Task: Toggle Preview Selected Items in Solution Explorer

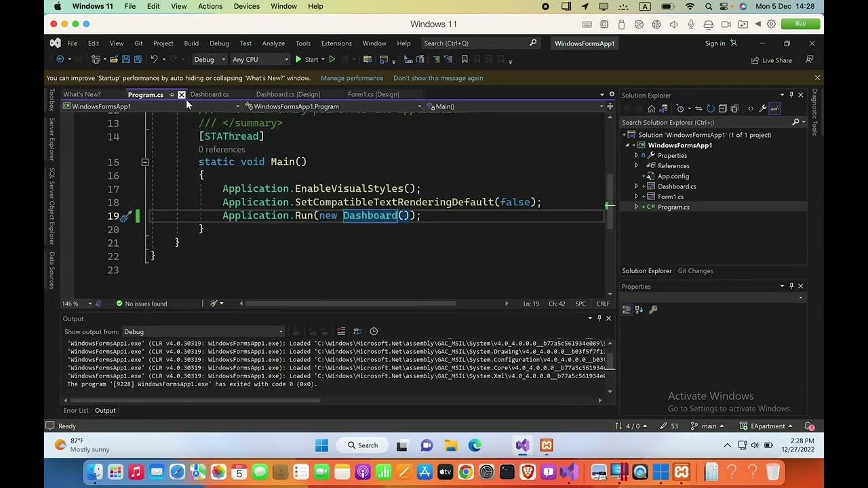Action: [774, 108]
